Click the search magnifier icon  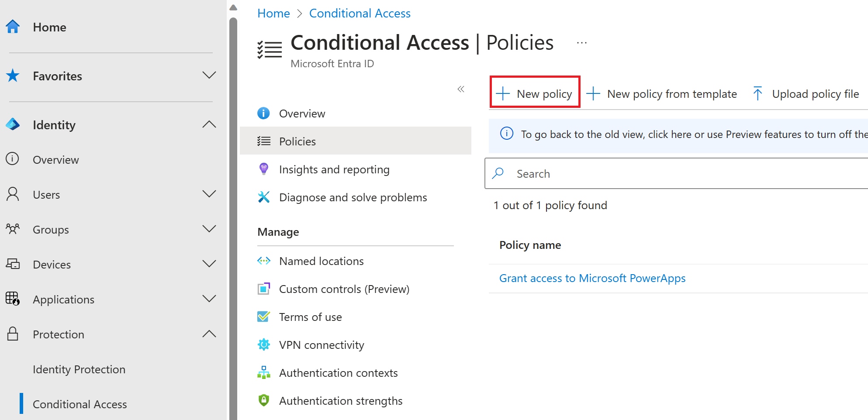coord(498,173)
